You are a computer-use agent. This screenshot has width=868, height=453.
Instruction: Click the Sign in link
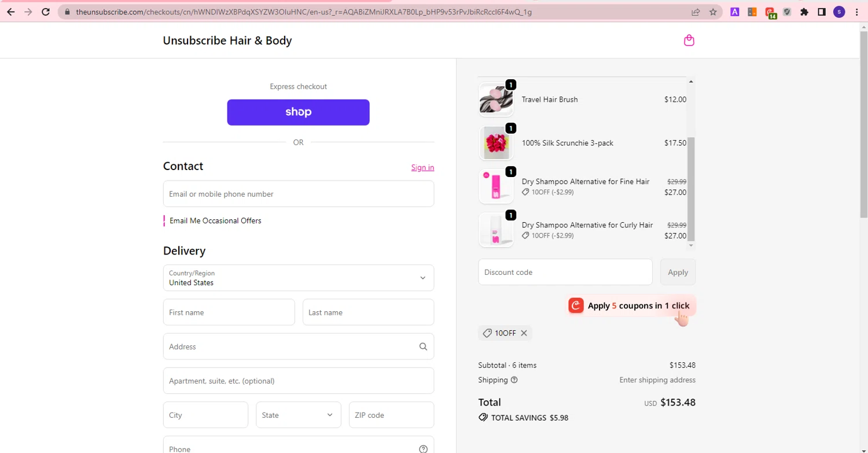pyautogui.click(x=422, y=167)
